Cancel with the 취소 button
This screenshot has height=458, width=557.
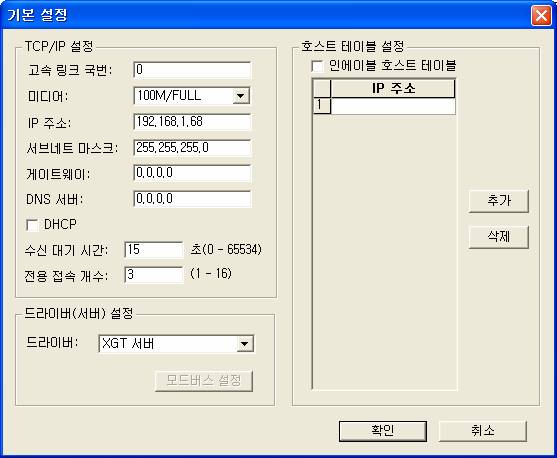pyautogui.click(x=482, y=431)
